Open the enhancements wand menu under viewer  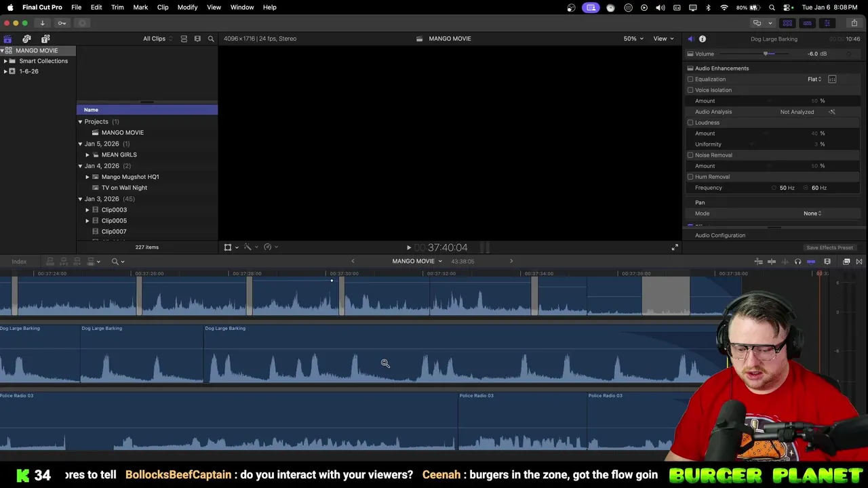(250, 247)
